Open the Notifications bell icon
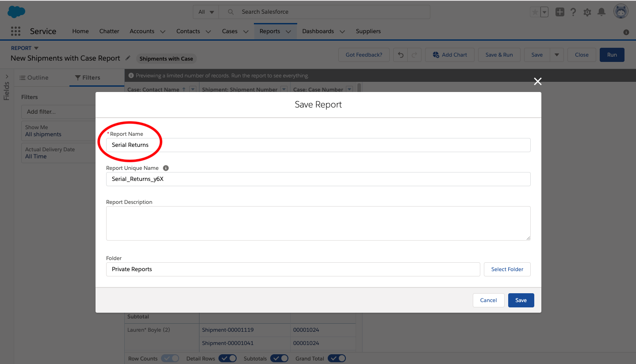636x364 pixels. click(602, 12)
